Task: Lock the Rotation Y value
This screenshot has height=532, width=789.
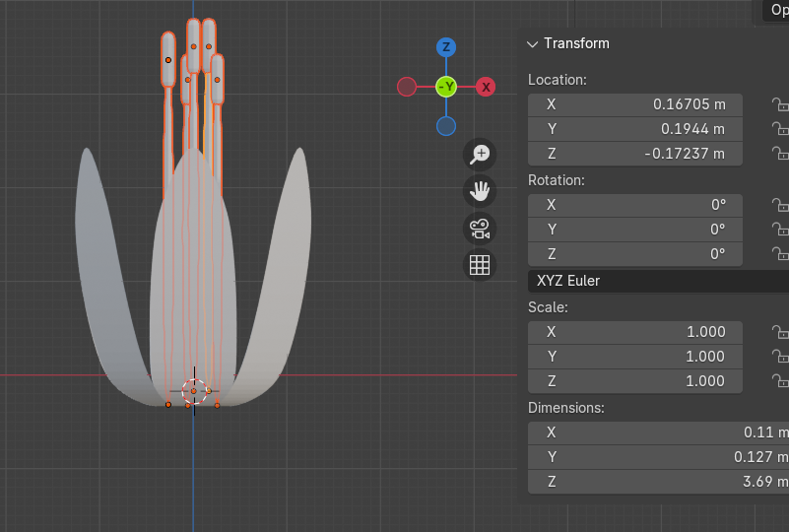Action: tap(779, 230)
